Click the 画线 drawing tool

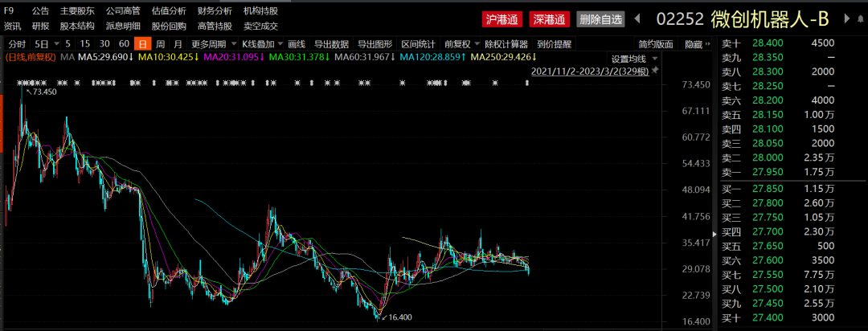click(297, 44)
